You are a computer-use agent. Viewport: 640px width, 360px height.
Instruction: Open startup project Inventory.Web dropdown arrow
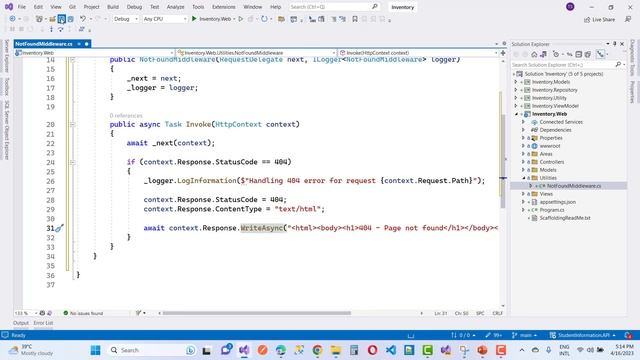pos(234,19)
